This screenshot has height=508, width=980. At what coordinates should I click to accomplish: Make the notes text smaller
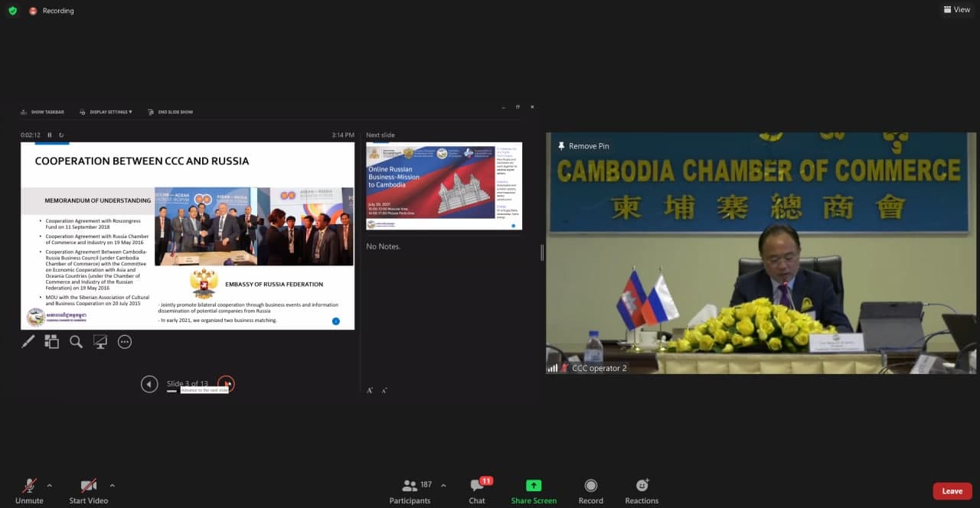tap(384, 390)
